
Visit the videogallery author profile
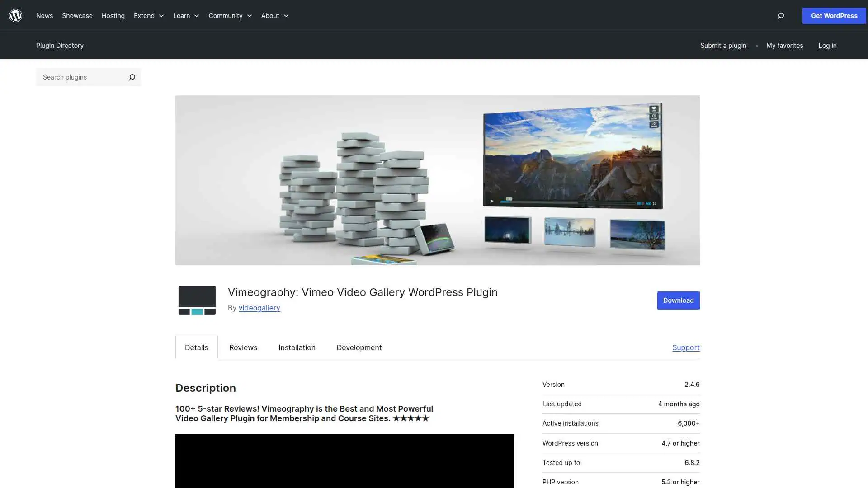coord(259,308)
